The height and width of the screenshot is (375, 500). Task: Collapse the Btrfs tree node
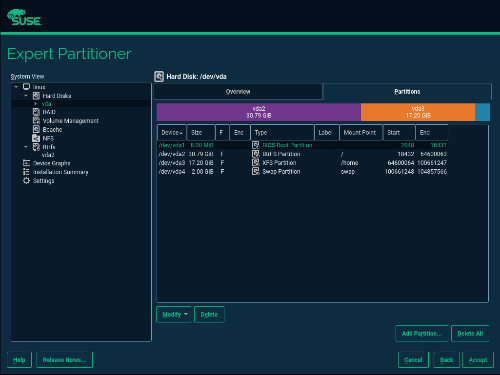[x=26, y=147]
